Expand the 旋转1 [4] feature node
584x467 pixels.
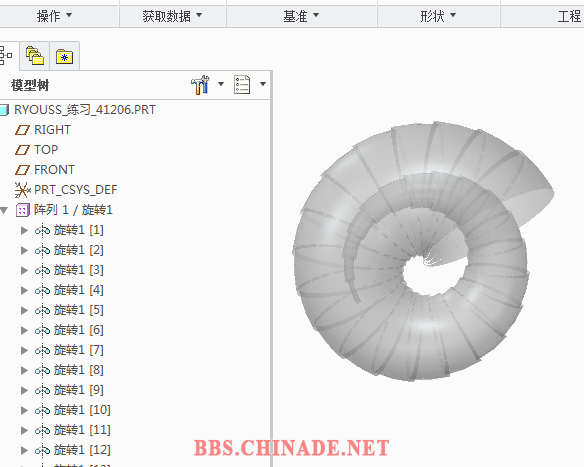coord(24,290)
